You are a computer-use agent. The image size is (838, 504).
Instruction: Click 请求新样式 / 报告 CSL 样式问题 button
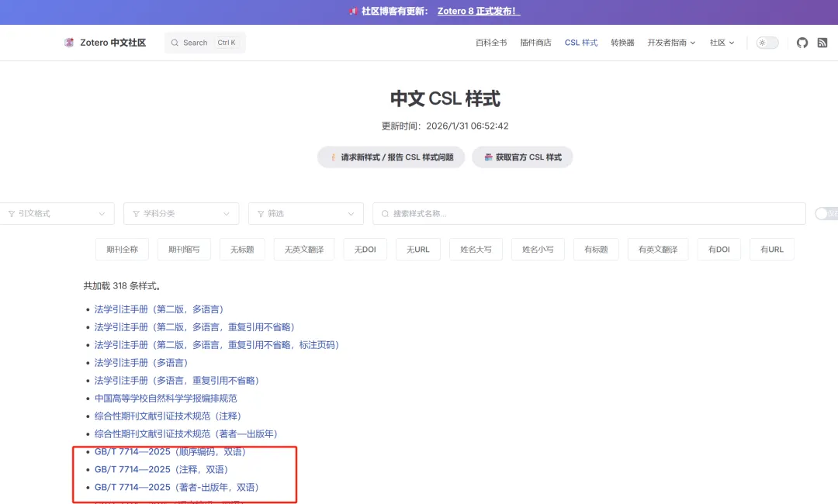390,157
